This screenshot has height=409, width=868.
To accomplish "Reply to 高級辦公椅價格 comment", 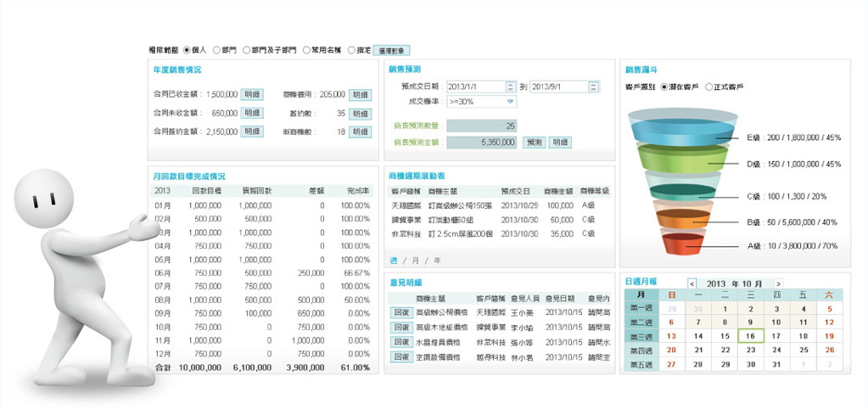I will [400, 312].
